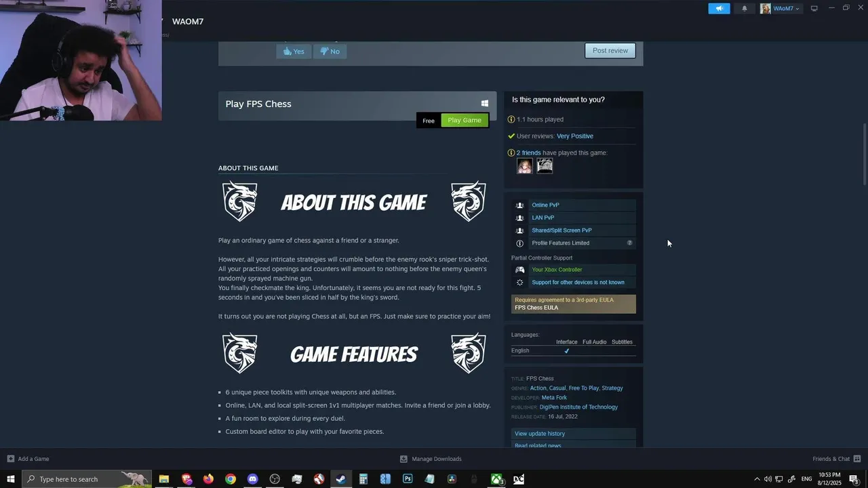Open the Friends & Chat panel

click(836, 459)
